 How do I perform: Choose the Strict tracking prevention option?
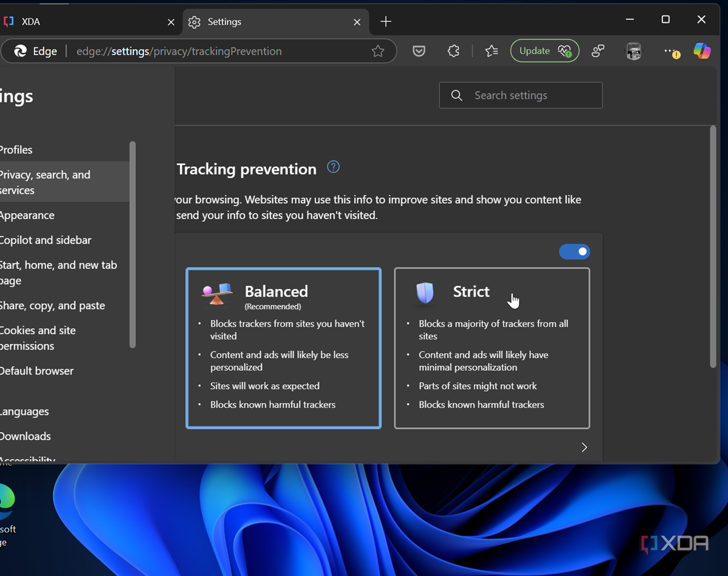pos(491,348)
